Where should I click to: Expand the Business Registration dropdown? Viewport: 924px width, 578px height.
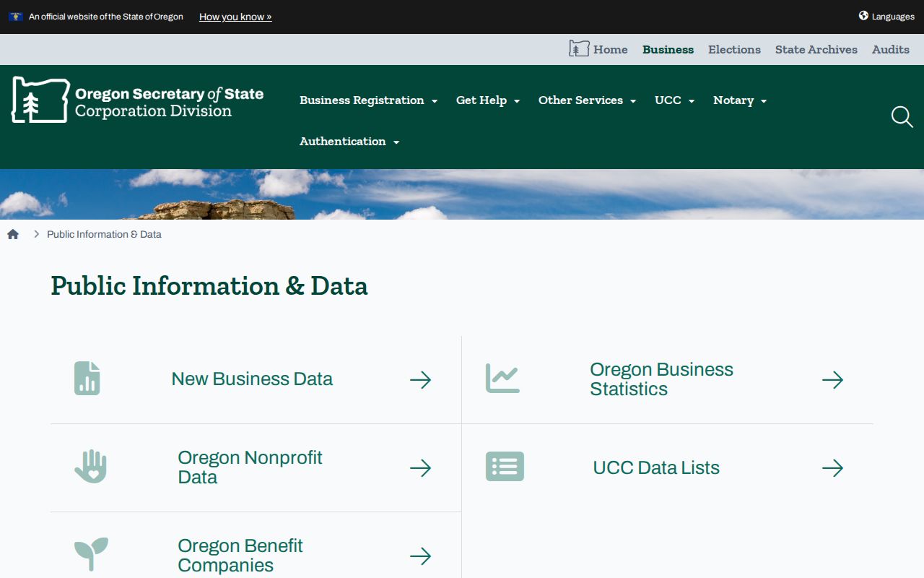point(369,100)
